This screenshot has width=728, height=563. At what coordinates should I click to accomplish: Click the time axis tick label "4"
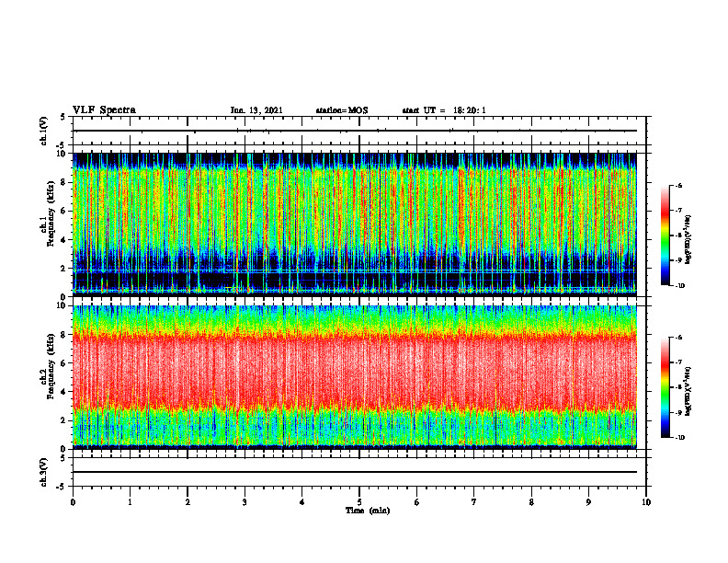(x=302, y=502)
